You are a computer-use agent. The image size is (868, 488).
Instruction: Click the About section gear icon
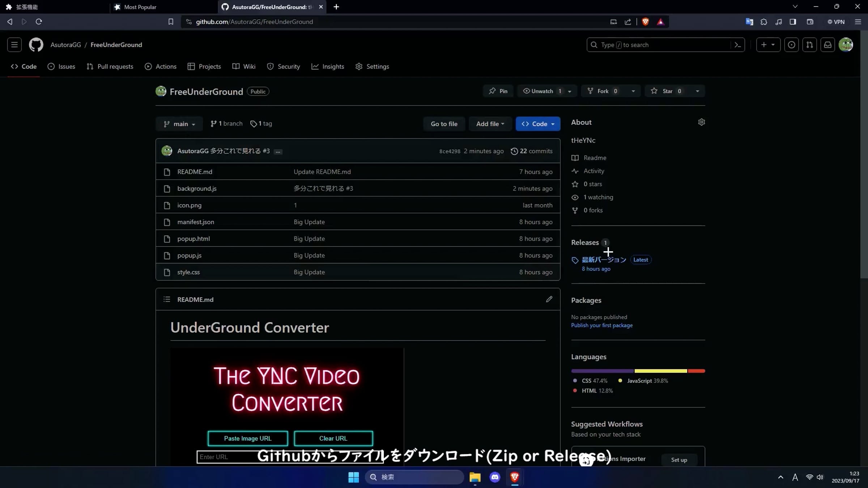coord(701,122)
